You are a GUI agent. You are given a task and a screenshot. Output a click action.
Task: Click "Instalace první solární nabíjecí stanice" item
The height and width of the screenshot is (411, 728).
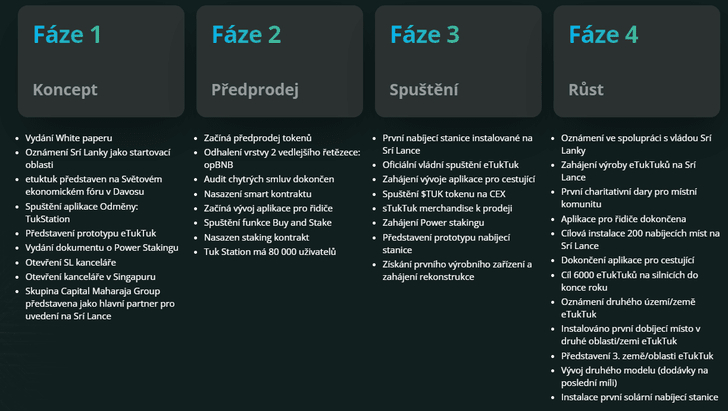pyautogui.click(x=640, y=397)
